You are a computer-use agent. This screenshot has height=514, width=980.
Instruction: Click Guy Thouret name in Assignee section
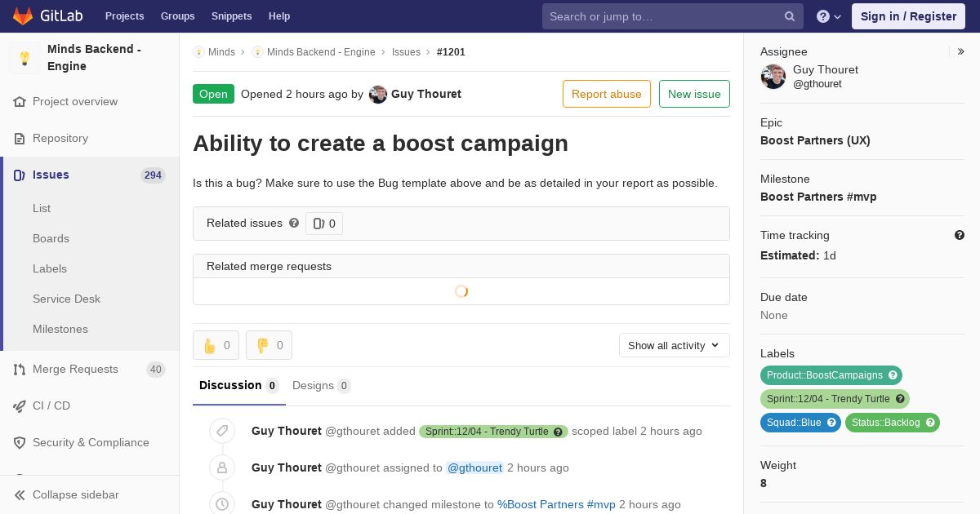826,70
